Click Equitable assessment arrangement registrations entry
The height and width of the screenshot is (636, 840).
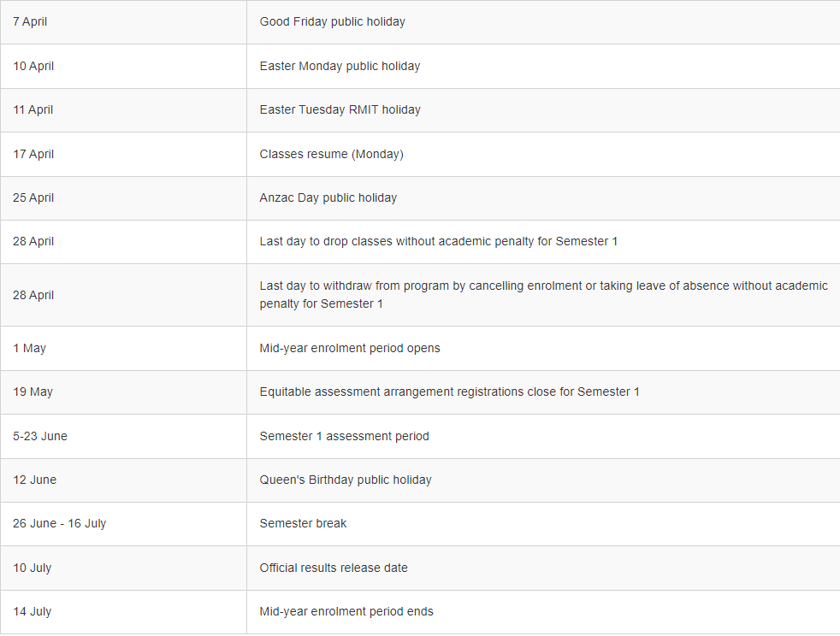tap(449, 392)
